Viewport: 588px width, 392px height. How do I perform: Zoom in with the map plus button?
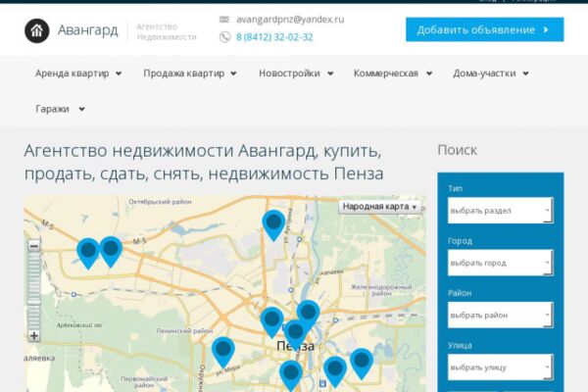coord(33,336)
